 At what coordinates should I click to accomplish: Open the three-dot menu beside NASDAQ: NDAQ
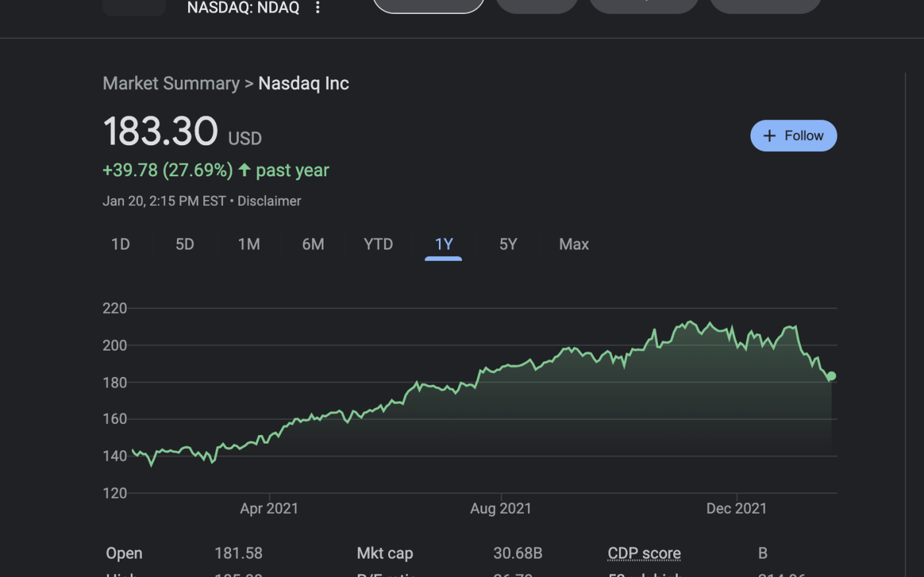(317, 7)
